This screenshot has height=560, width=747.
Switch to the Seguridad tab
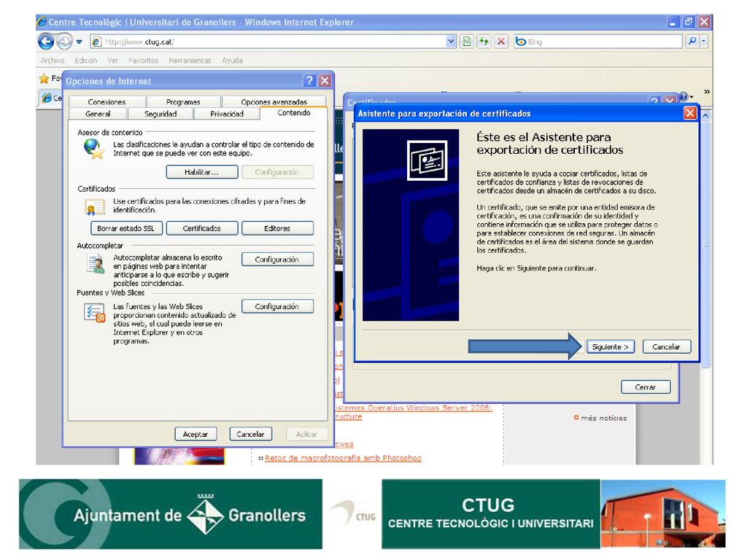[x=160, y=114]
